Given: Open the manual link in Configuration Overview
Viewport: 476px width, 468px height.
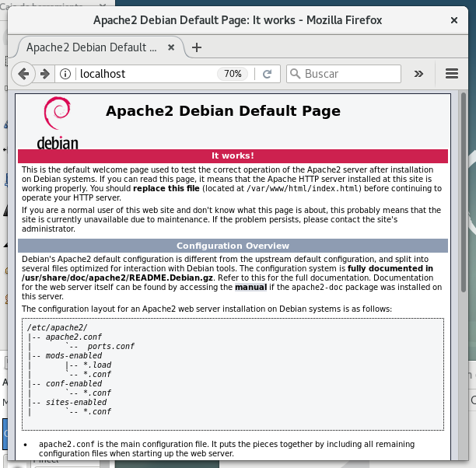Looking at the screenshot, I should click(x=250, y=287).
